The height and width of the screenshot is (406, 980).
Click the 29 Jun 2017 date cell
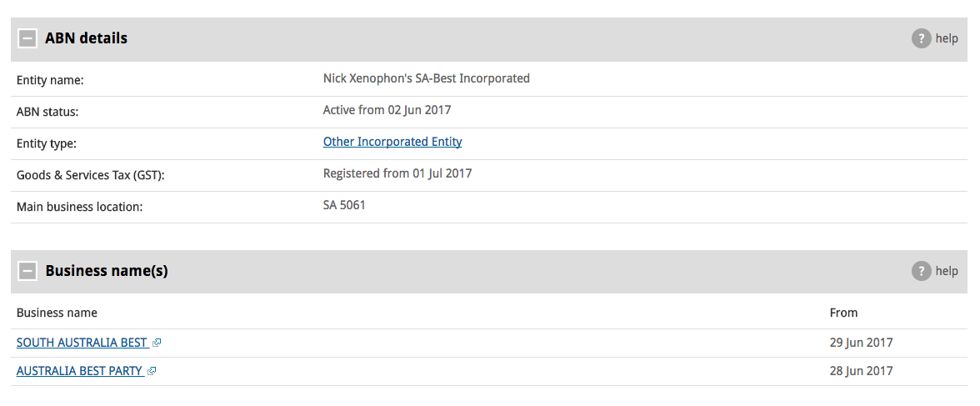point(862,343)
